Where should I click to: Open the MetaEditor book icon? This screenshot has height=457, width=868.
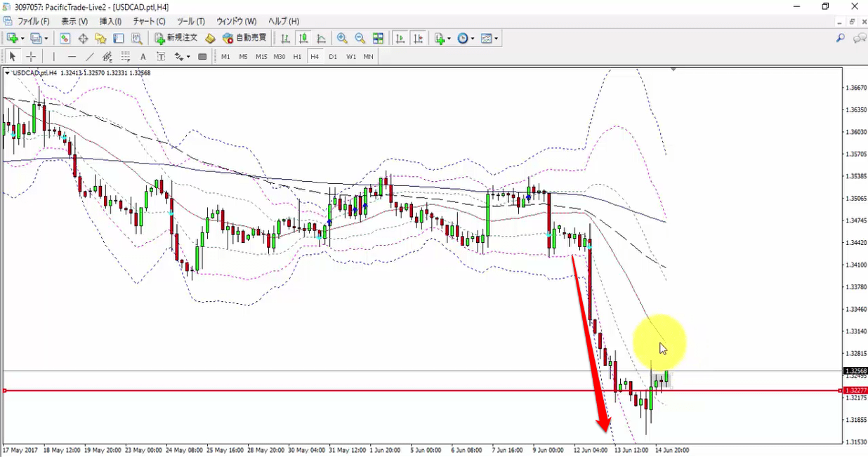coord(210,39)
